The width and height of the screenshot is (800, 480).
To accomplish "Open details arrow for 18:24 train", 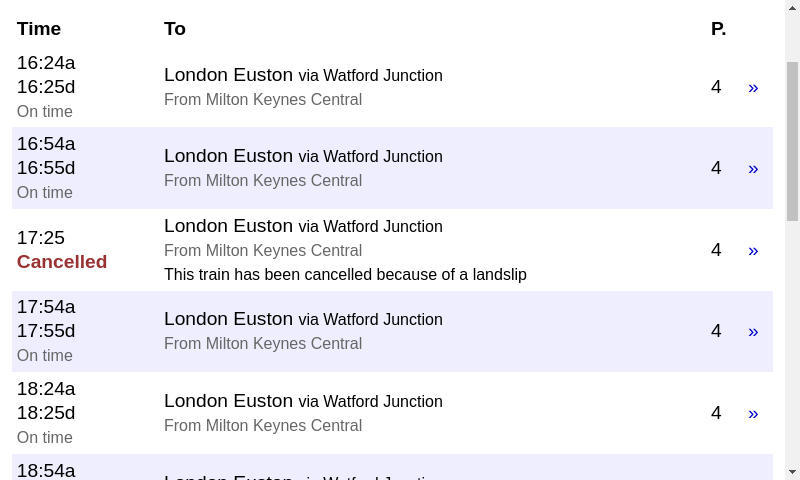I will [x=753, y=414].
